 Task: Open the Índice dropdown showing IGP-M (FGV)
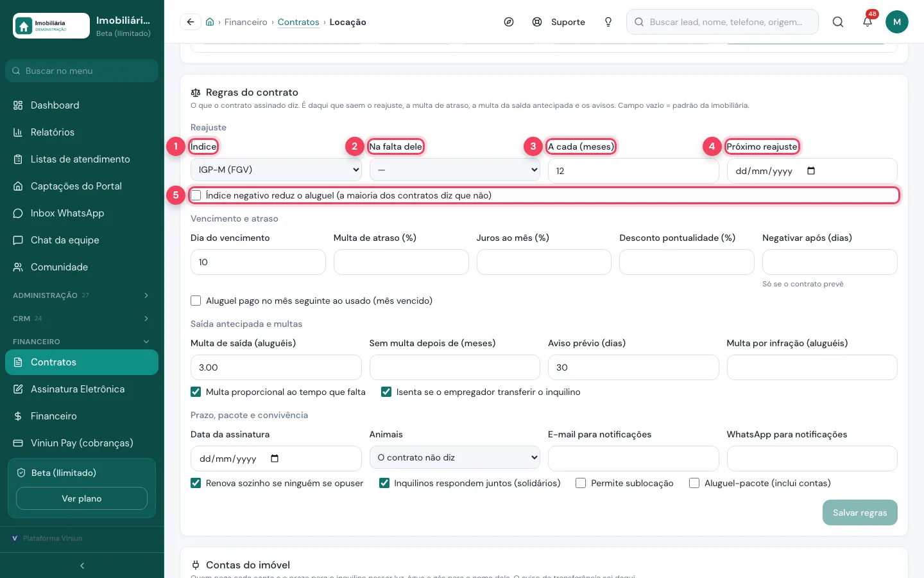[x=276, y=170]
